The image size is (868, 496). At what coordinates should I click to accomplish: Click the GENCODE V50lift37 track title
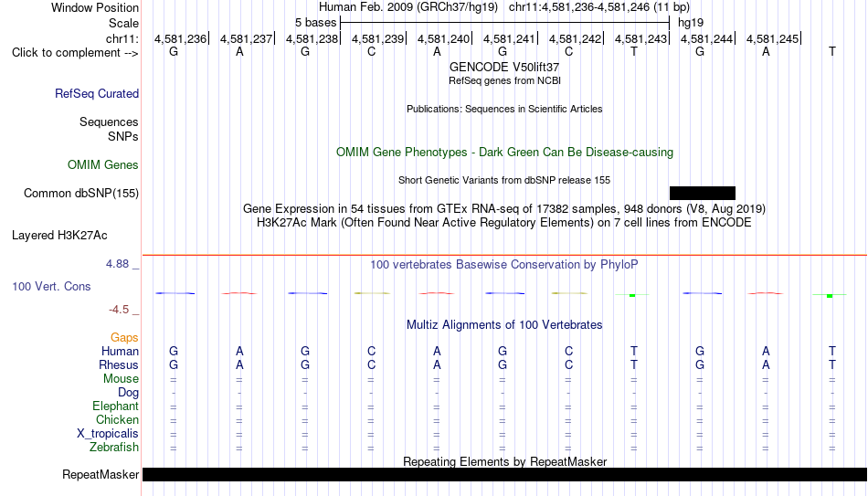coord(504,67)
